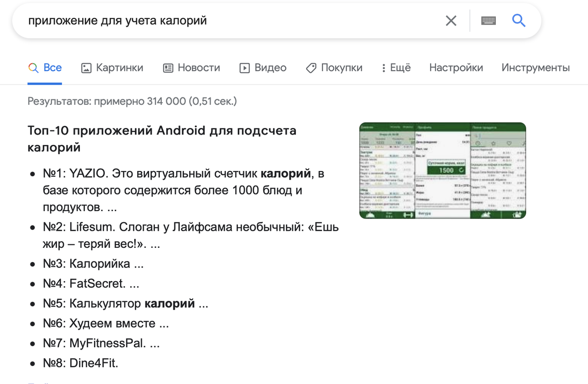
Task: Click the №4: FatSecret entry
Action: tap(91, 283)
